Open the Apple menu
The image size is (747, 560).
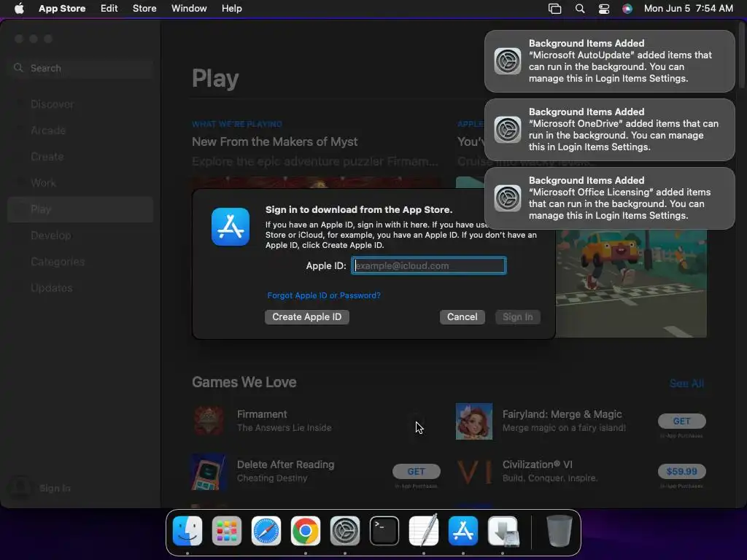(x=19, y=8)
